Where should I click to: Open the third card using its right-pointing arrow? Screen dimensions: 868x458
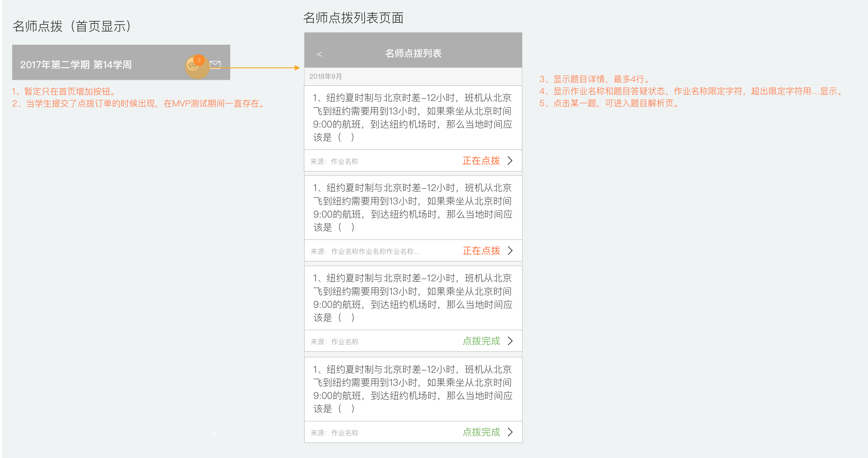tap(511, 341)
